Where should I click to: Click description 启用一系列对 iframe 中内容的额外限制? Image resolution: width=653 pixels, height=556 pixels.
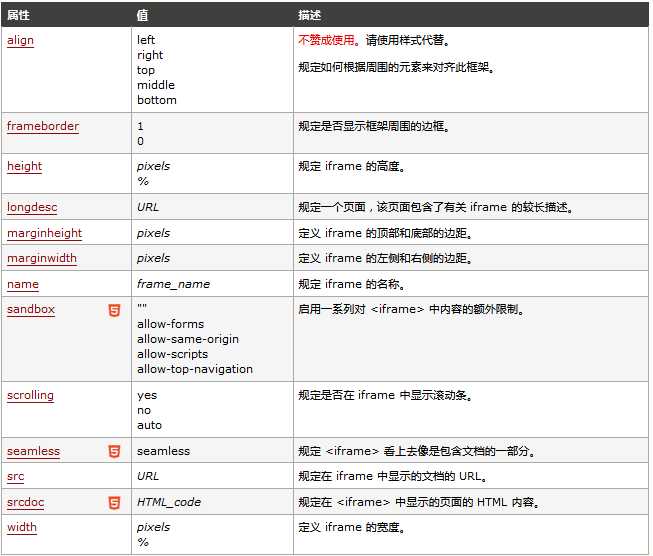tap(411, 309)
